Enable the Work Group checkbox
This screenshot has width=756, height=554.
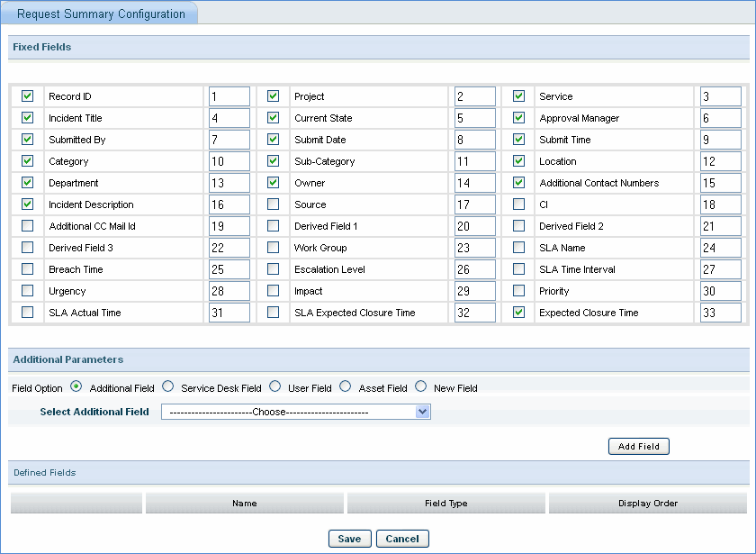[273, 248]
